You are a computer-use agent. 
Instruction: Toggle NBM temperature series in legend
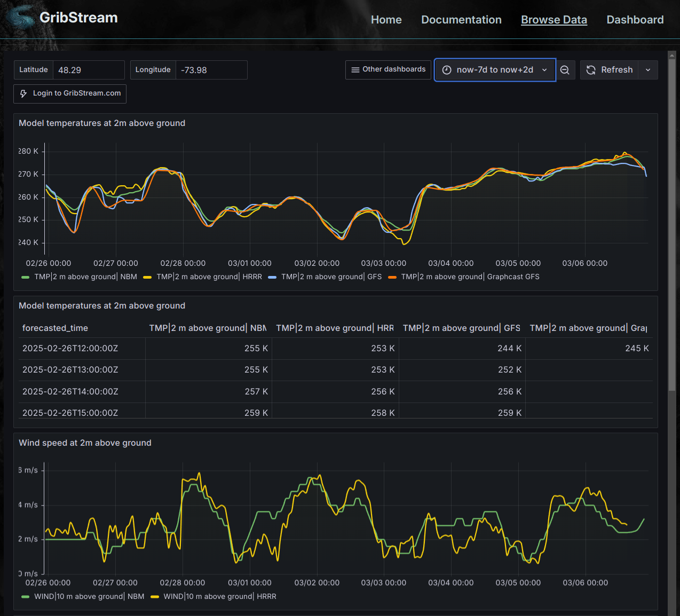tap(85, 277)
